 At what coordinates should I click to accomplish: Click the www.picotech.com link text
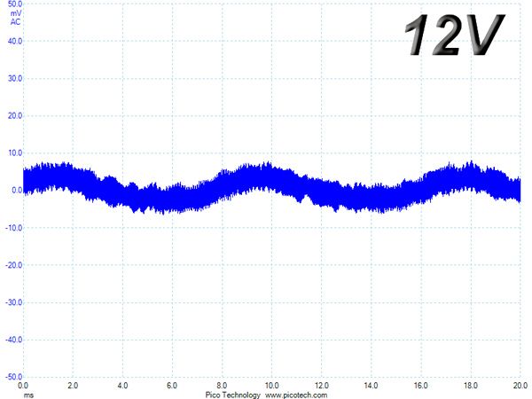tap(296, 395)
